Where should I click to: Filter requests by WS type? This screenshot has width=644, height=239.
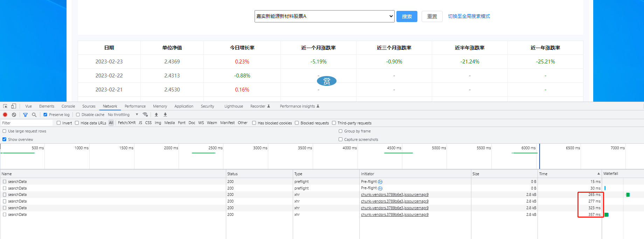click(x=201, y=123)
